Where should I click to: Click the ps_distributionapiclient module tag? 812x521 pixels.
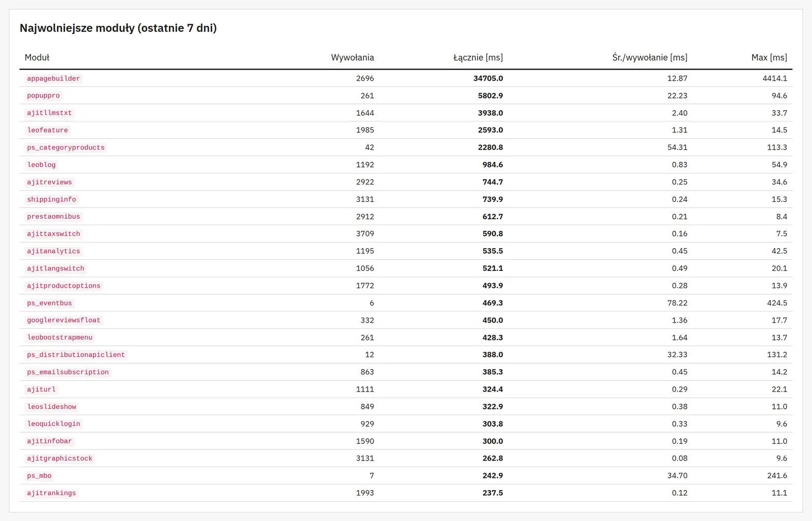pos(76,355)
